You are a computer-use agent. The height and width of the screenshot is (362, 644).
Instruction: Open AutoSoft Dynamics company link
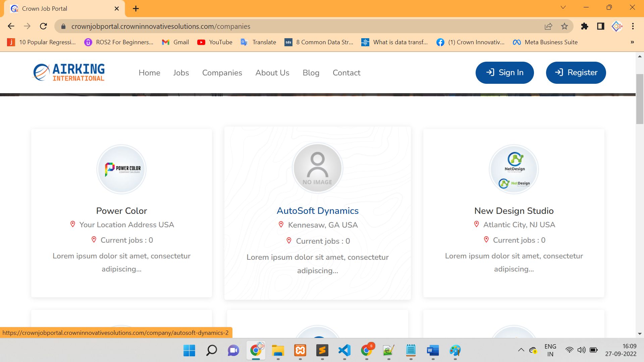pyautogui.click(x=317, y=211)
